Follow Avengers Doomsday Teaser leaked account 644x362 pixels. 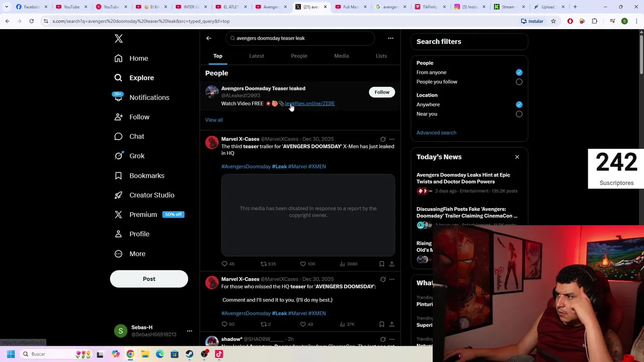click(x=382, y=92)
